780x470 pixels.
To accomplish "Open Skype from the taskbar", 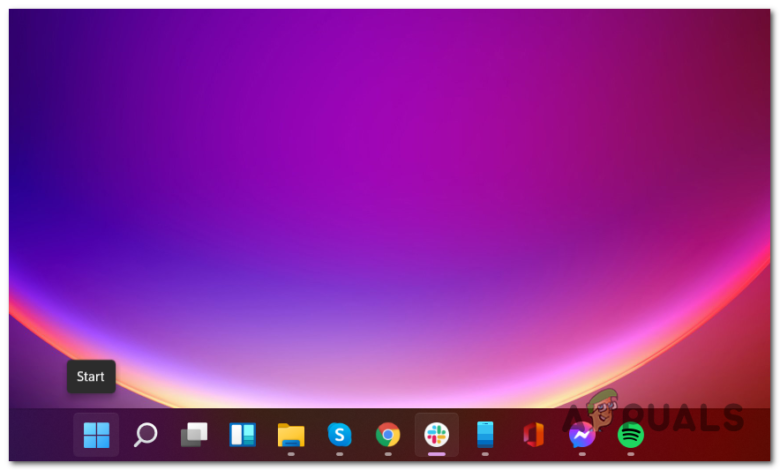I will pyautogui.click(x=339, y=435).
